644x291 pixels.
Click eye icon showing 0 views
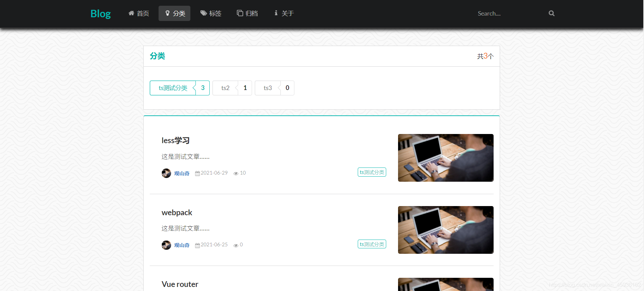coord(236,245)
